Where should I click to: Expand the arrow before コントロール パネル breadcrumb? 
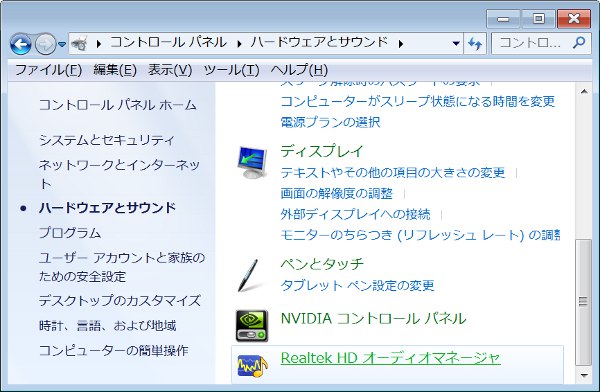coord(99,44)
